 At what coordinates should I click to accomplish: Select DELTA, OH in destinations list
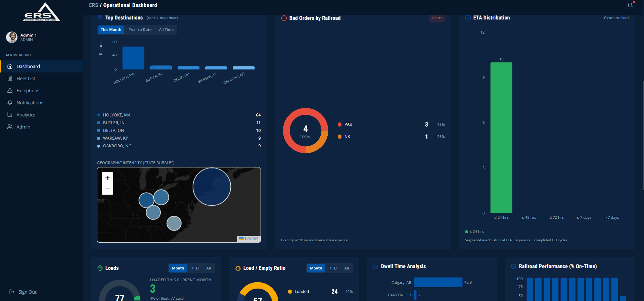click(x=179, y=131)
